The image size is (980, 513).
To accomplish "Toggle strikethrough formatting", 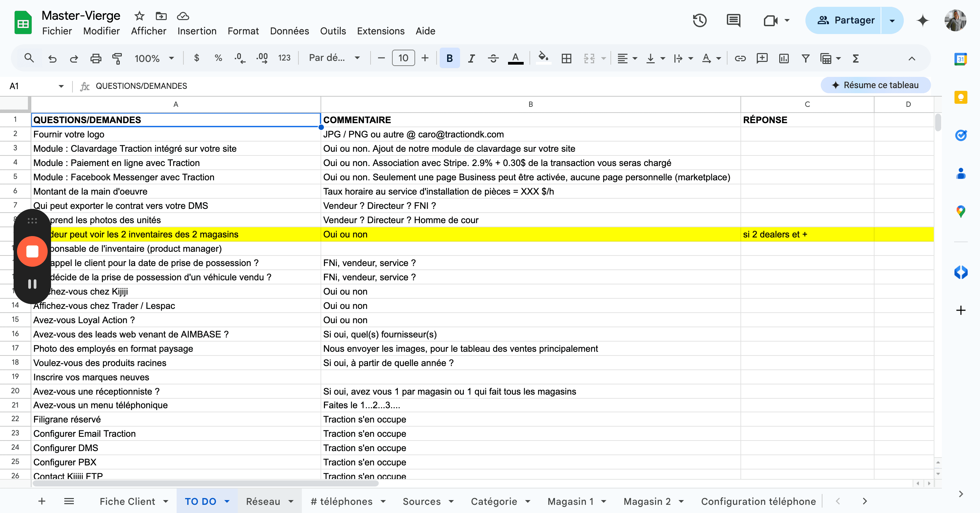I will coord(493,58).
